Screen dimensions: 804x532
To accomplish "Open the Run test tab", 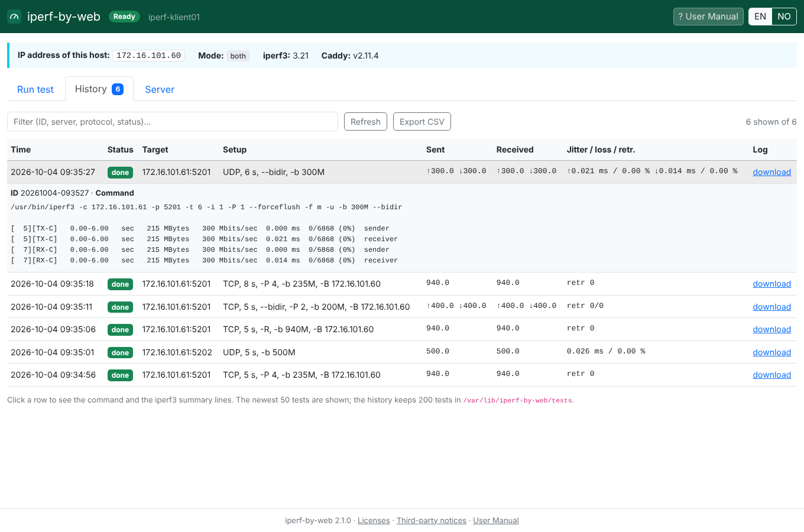I will tap(35, 89).
